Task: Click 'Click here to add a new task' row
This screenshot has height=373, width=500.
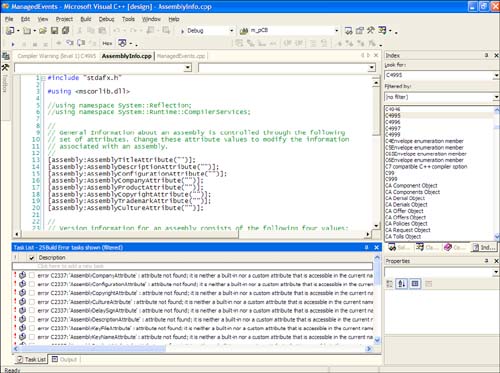Action: [192, 266]
